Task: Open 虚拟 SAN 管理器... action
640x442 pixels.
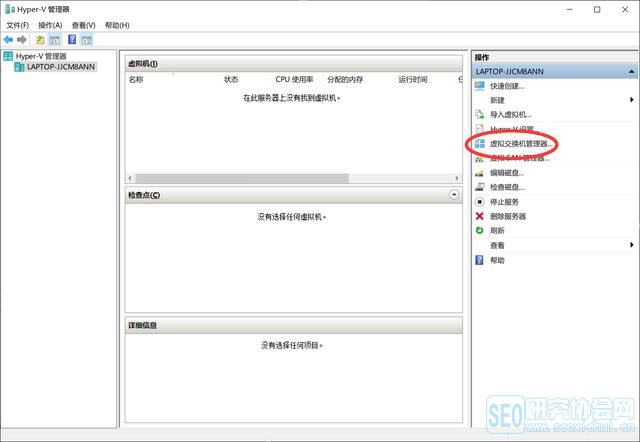Action: (x=520, y=158)
